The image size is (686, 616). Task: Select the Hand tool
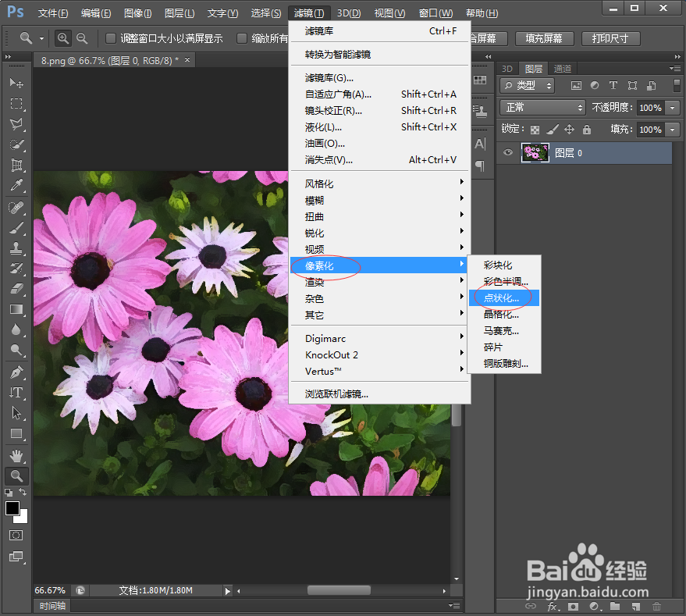pyautogui.click(x=16, y=456)
